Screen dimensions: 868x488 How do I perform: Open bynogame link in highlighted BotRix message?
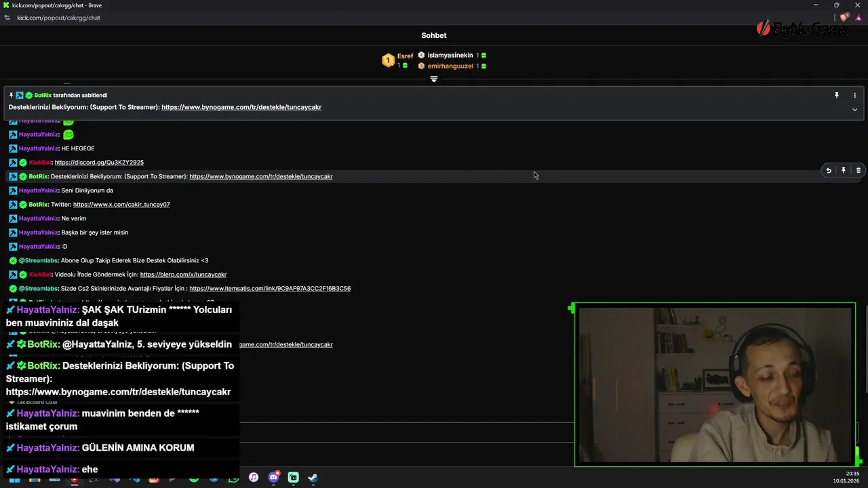pyautogui.click(x=261, y=176)
